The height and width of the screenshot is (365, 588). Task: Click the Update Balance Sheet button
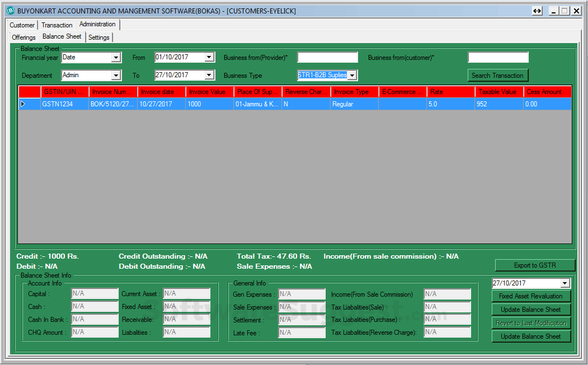coord(531,309)
